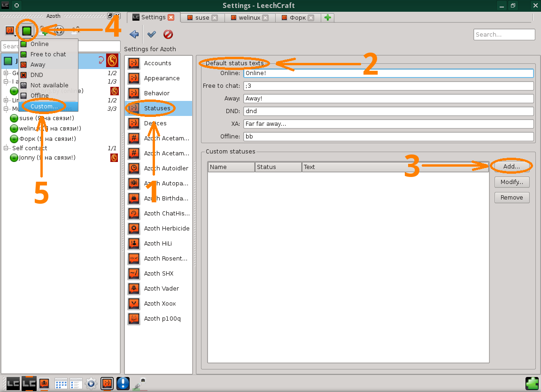Open the Azoth ChatHistory plugin settings
Screen dimensions: 541x392
[158, 214]
